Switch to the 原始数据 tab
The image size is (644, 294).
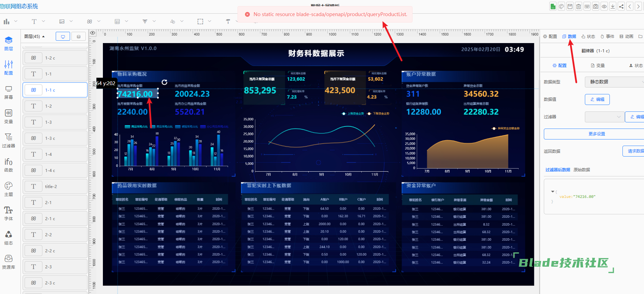581,170
